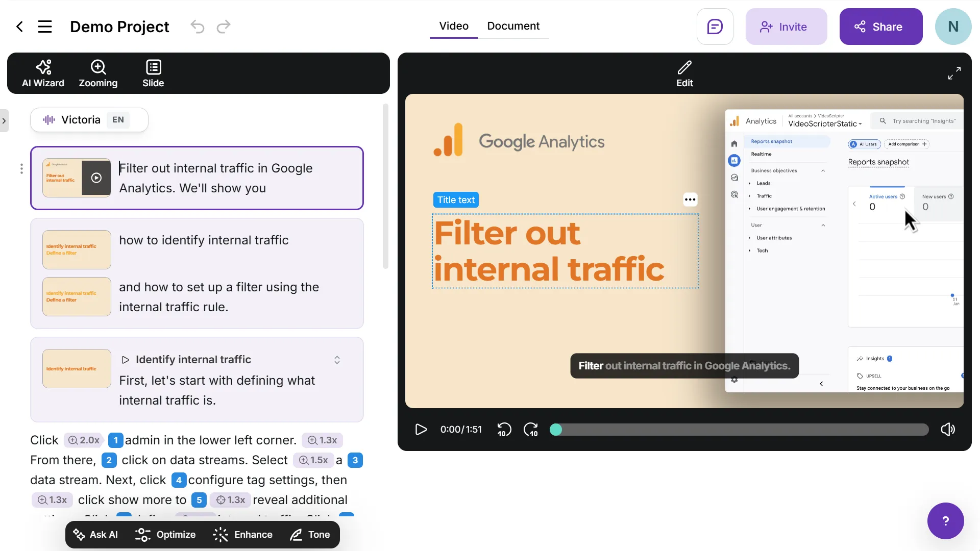Click the 0:00/1:51 time display
The width and height of the screenshot is (980, 551).
click(x=461, y=430)
